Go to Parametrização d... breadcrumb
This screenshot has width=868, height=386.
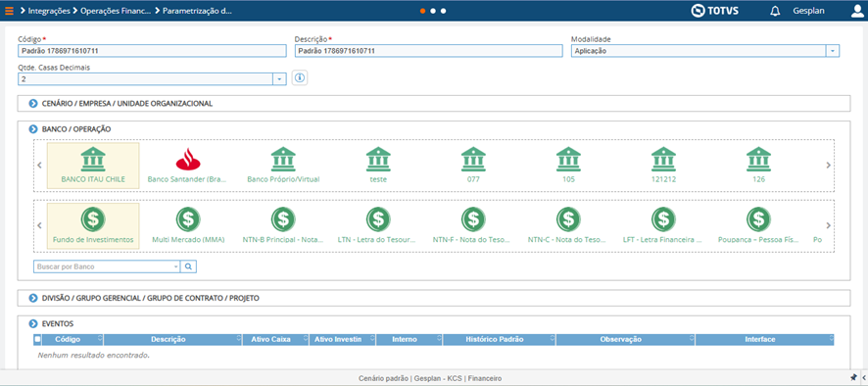[197, 11]
